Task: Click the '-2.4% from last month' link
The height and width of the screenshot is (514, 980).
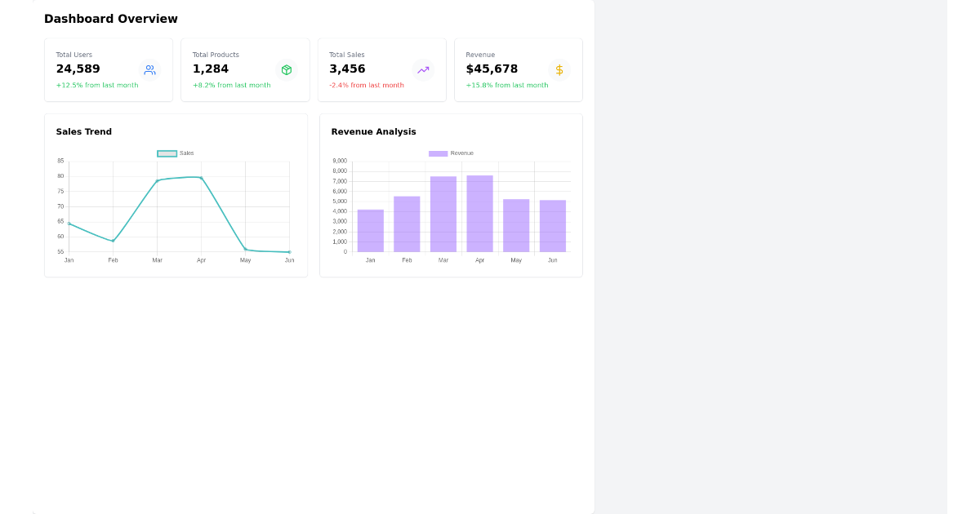Action: [x=365, y=85]
